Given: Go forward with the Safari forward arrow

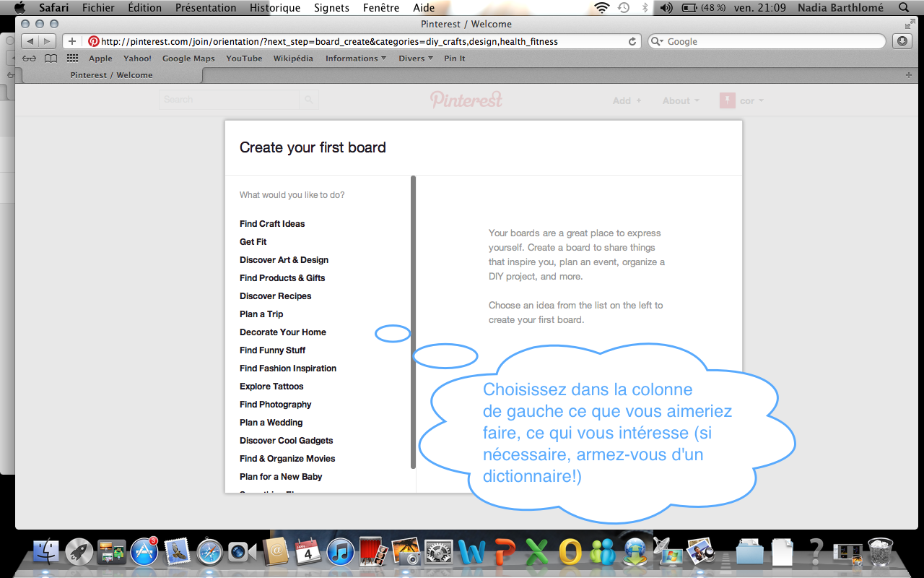Looking at the screenshot, I should click(x=48, y=41).
